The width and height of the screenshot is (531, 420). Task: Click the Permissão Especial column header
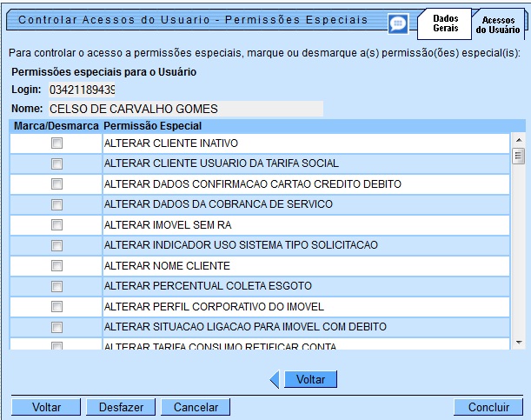[x=152, y=126]
